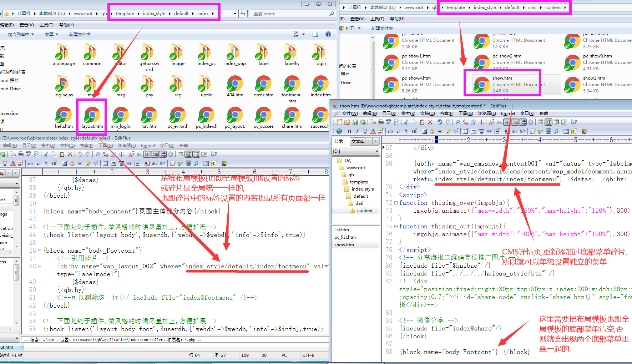632x364 pixels.
Task: Open the D: drive dropdown in directory panel
Action: pyautogui.click(x=376, y=151)
